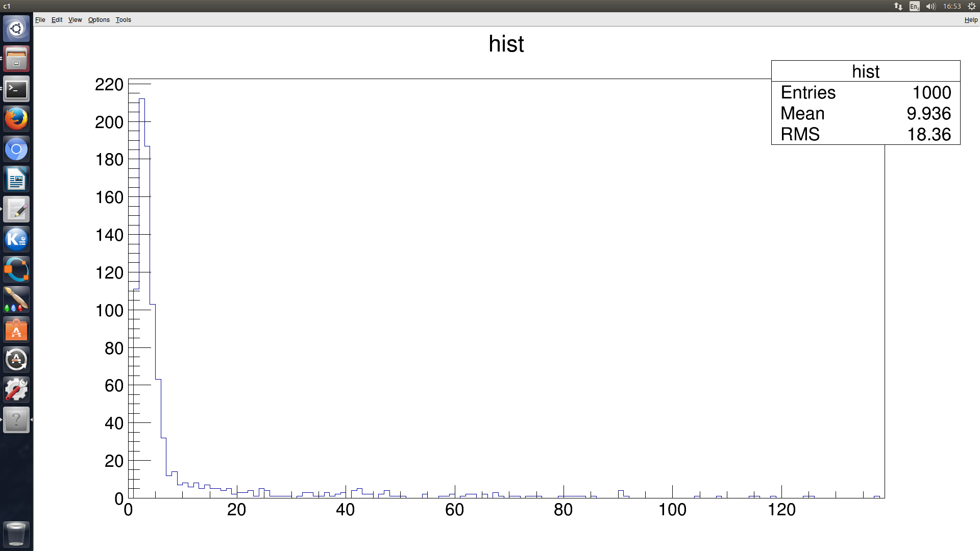Launch the Files manager from dock

16,59
